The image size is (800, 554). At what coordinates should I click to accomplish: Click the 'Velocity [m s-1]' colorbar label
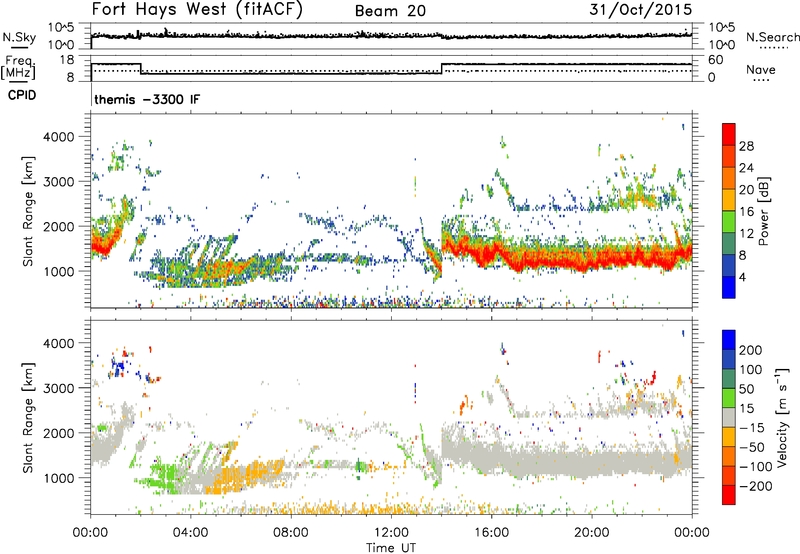tap(782, 417)
